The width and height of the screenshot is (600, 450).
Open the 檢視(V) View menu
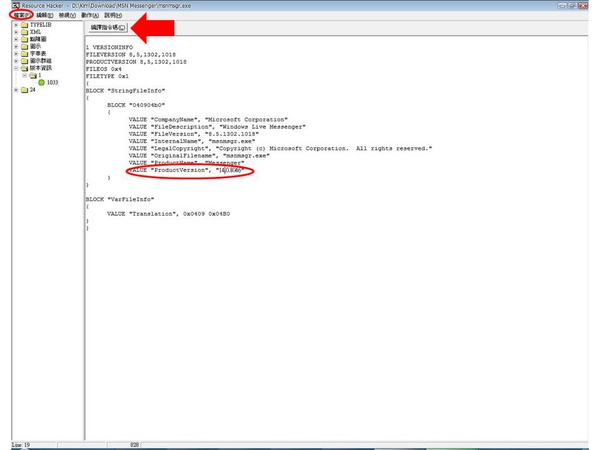point(67,15)
